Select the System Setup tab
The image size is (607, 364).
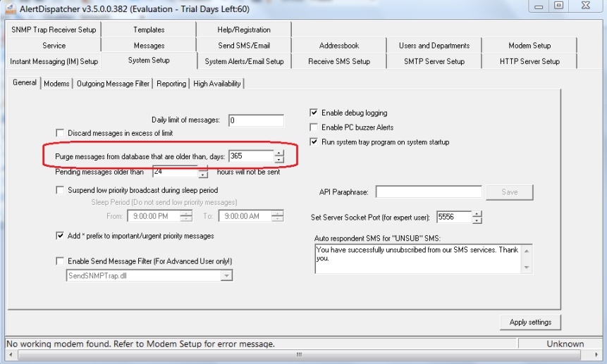point(149,61)
